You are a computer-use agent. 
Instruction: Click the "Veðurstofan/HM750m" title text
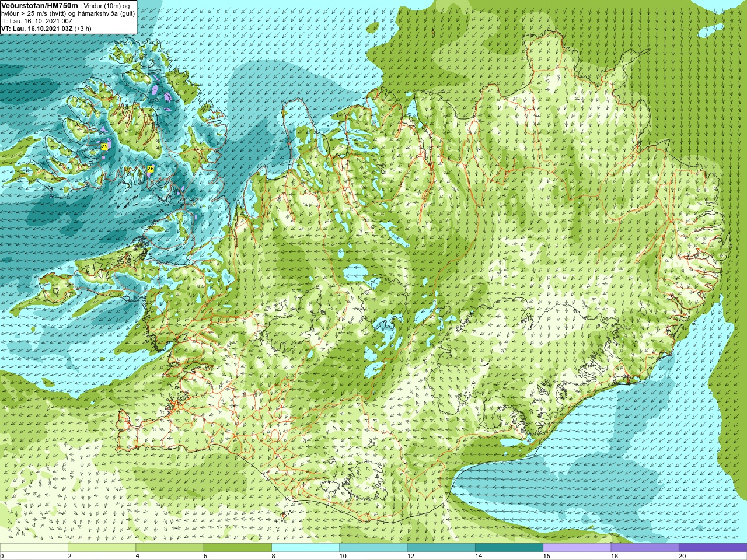[40, 5]
